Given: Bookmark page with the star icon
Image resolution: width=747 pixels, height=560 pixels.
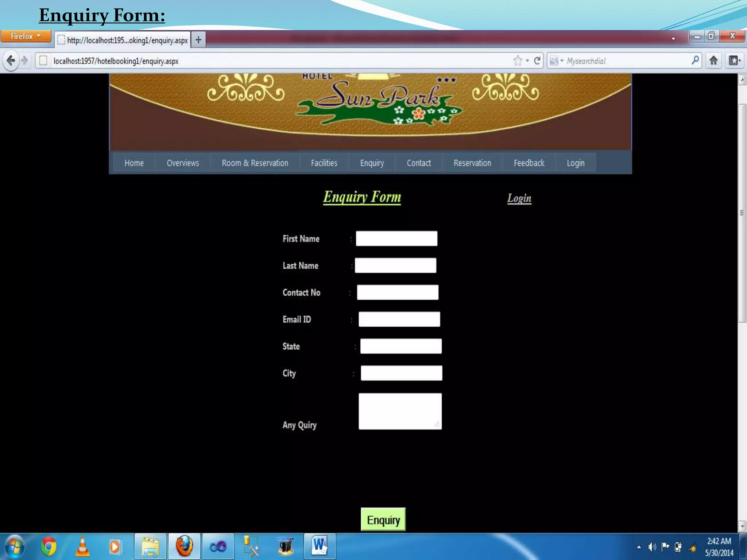Looking at the screenshot, I should (x=518, y=61).
